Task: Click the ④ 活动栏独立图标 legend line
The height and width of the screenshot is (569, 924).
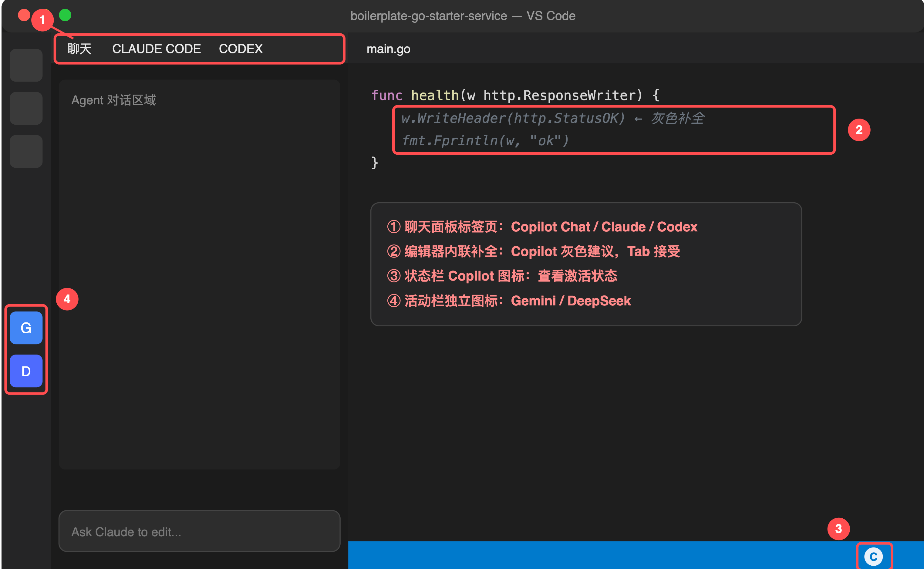Action: pos(509,301)
